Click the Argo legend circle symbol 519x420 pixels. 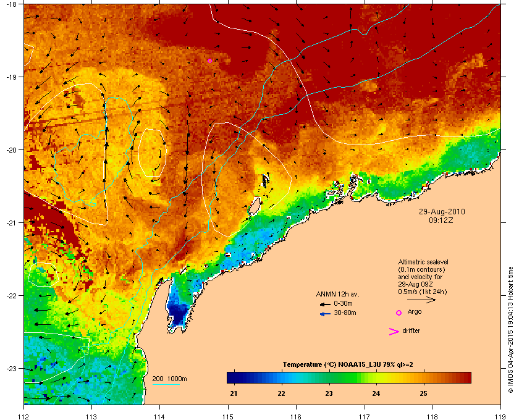pyautogui.click(x=399, y=313)
